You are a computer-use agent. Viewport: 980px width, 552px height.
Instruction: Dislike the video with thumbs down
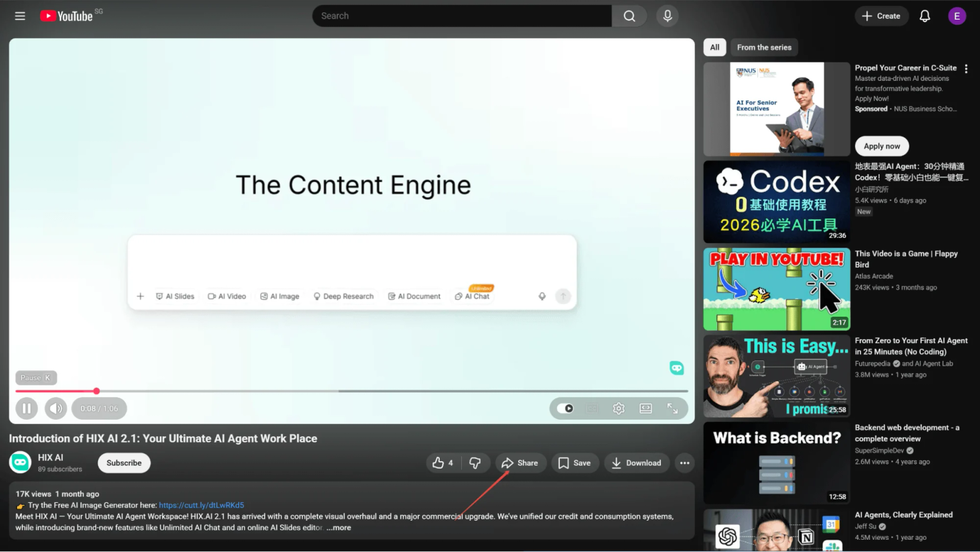(475, 463)
